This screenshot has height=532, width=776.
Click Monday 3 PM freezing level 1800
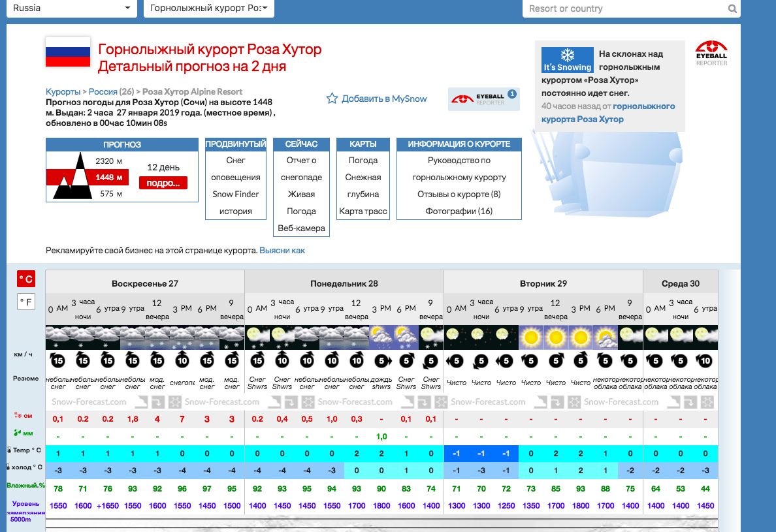click(x=381, y=506)
